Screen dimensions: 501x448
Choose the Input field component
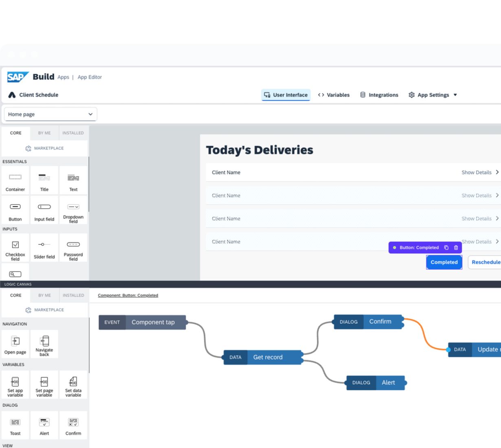pyautogui.click(x=44, y=210)
